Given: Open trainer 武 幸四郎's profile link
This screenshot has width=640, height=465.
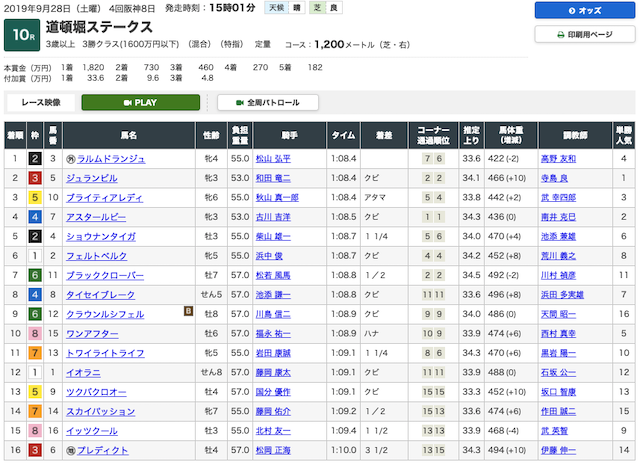Looking at the screenshot, I should (x=558, y=198).
